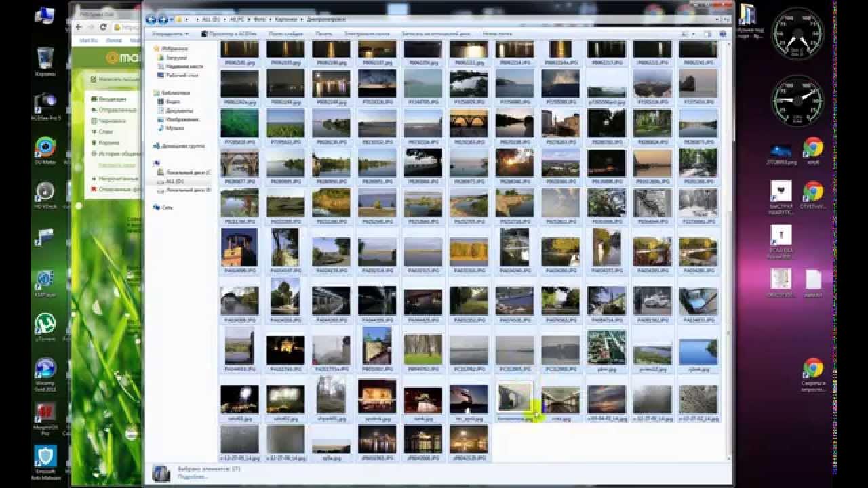
Task: Select the plan.jpg aerial thumbnail
Action: (607, 347)
